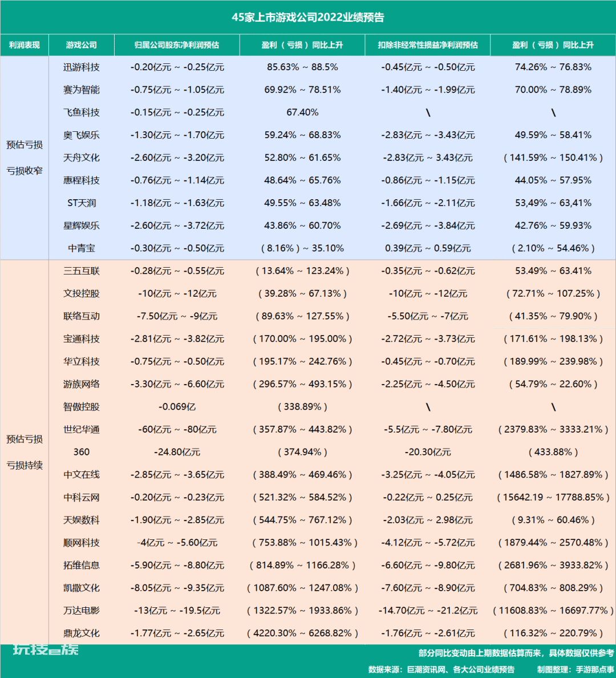
Task: Click company name '顺网科技'
Action: tap(81, 543)
